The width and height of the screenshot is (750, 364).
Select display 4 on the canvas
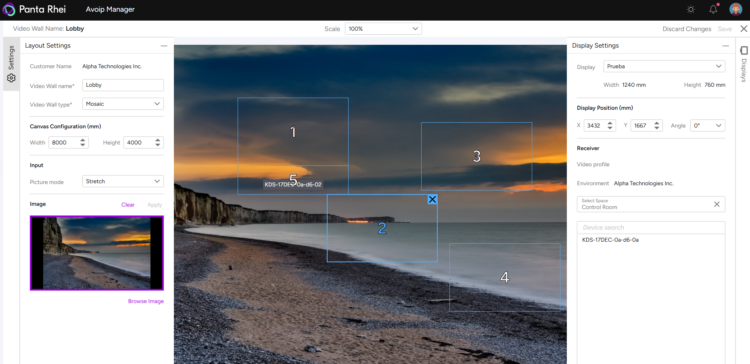pyautogui.click(x=505, y=277)
